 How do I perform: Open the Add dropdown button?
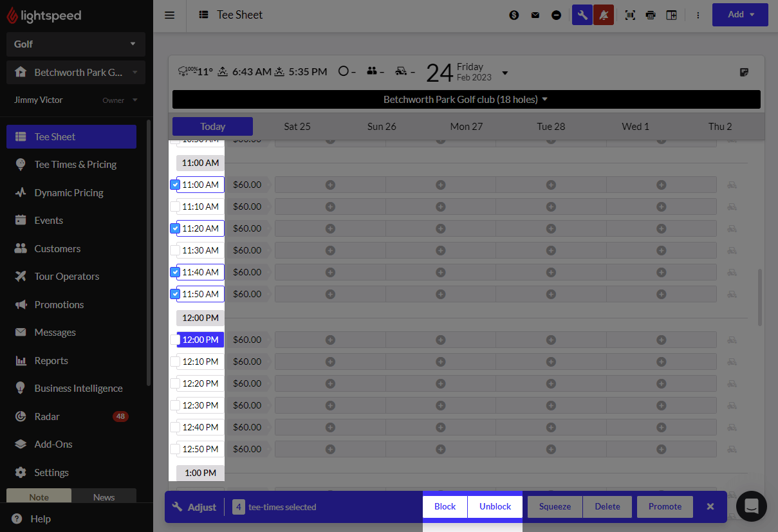click(740, 15)
